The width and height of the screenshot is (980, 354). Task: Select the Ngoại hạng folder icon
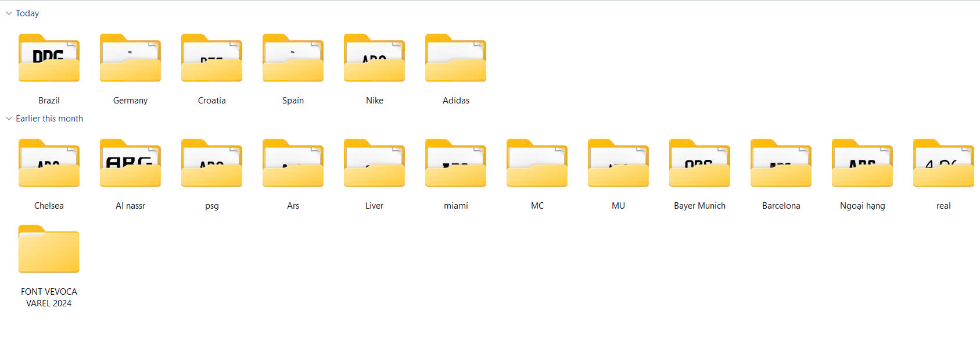(x=862, y=163)
